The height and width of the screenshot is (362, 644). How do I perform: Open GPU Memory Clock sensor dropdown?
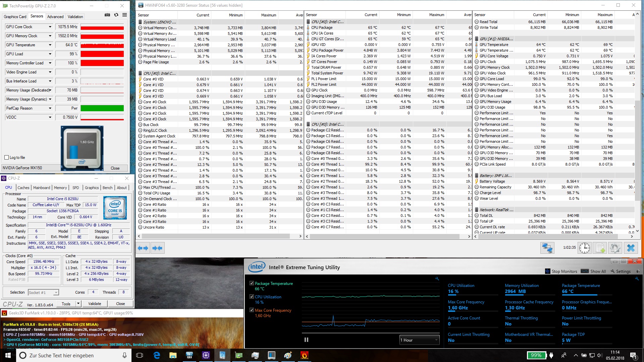pos(50,36)
